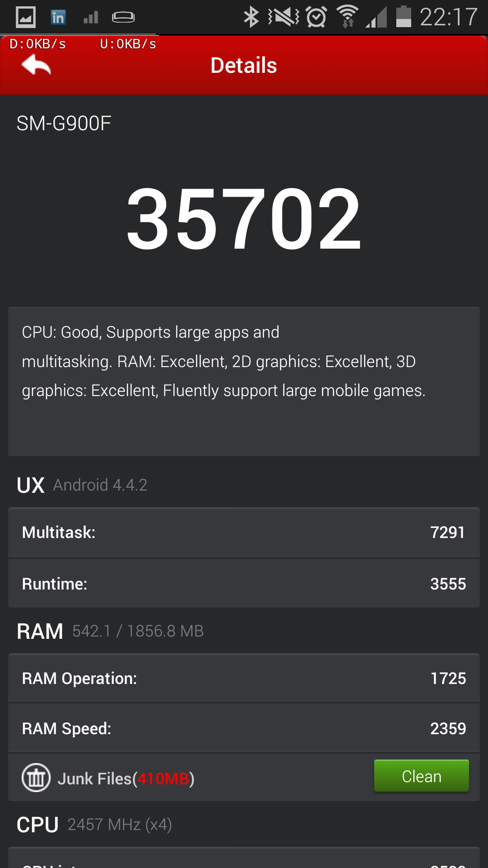Tap the battery status icon

404,17
